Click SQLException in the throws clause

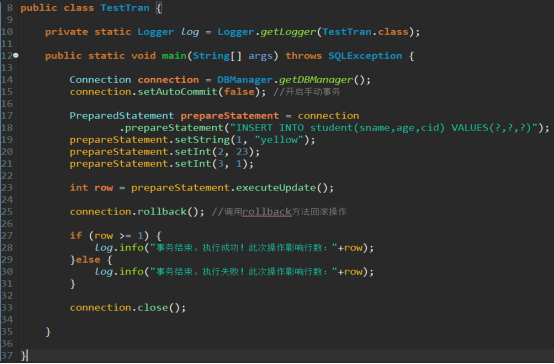click(x=365, y=56)
